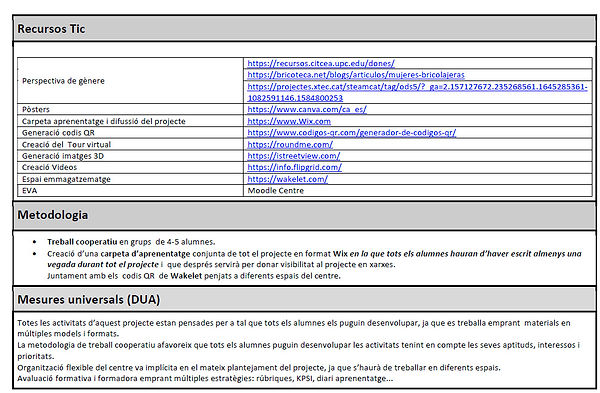The width and height of the screenshot is (600, 393).
Task: Open the www.Wix.com link
Action: coord(289,121)
